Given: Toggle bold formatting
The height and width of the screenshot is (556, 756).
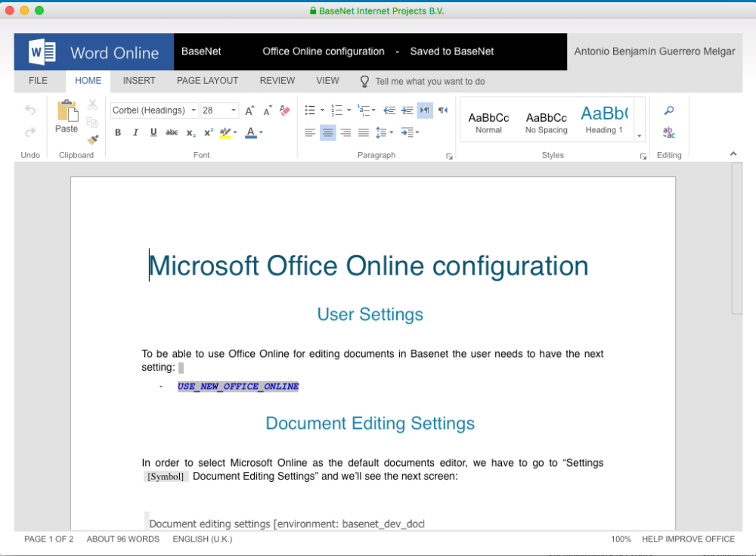Looking at the screenshot, I should point(118,132).
